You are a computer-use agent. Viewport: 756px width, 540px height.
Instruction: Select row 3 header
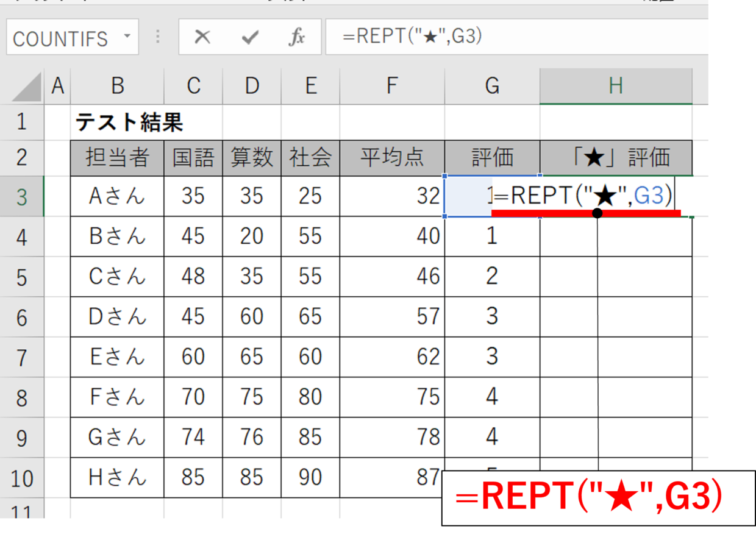[x=22, y=197]
